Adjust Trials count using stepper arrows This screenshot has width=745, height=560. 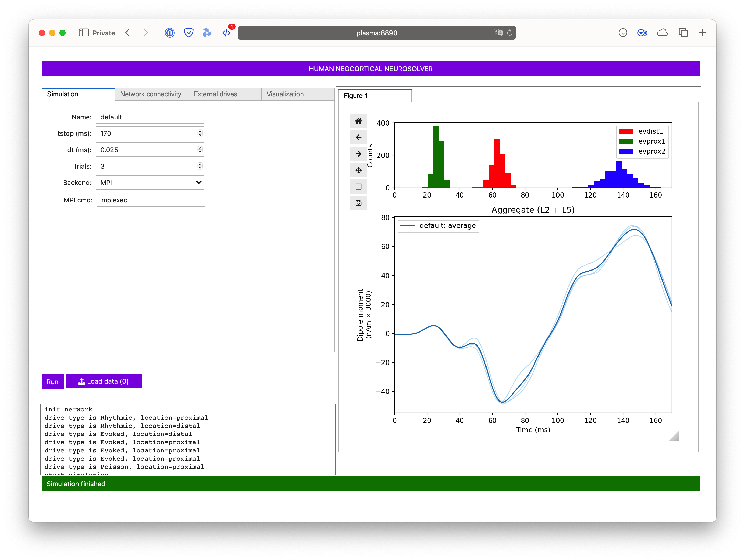click(200, 166)
